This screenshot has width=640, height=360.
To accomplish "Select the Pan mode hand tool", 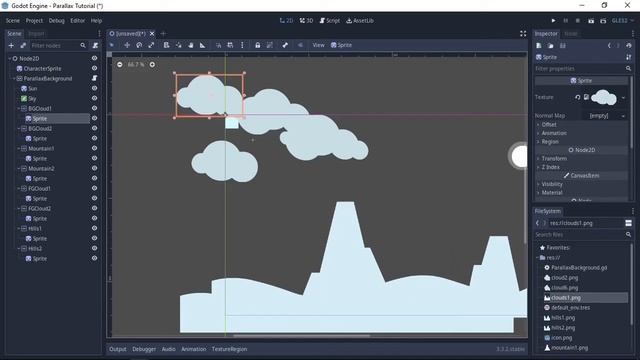I will [191, 45].
